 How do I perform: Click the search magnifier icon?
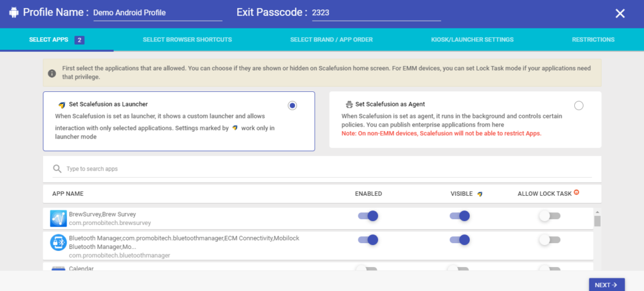click(57, 169)
